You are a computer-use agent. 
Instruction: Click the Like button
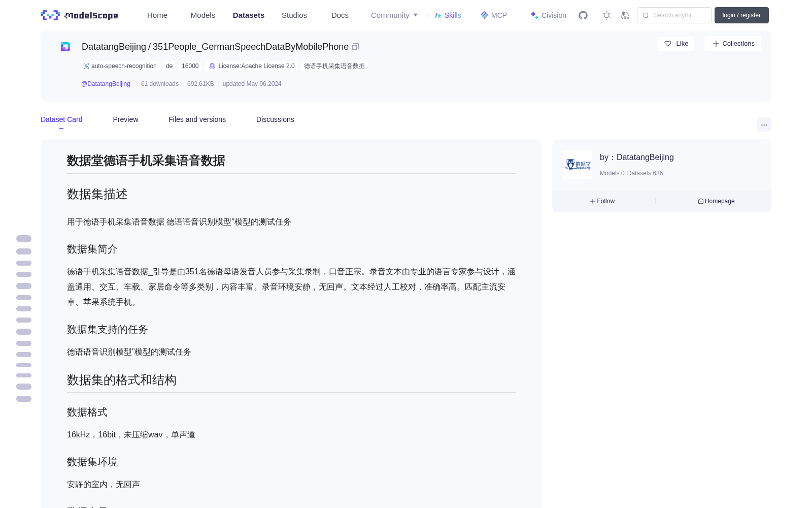coord(675,44)
